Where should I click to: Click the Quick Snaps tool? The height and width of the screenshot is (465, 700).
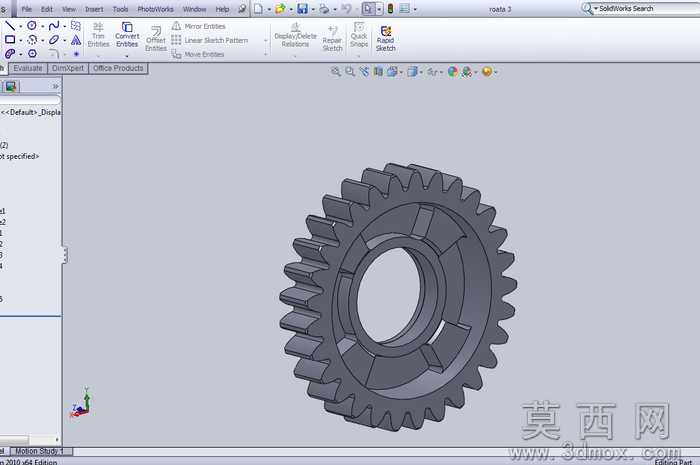click(x=359, y=34)
